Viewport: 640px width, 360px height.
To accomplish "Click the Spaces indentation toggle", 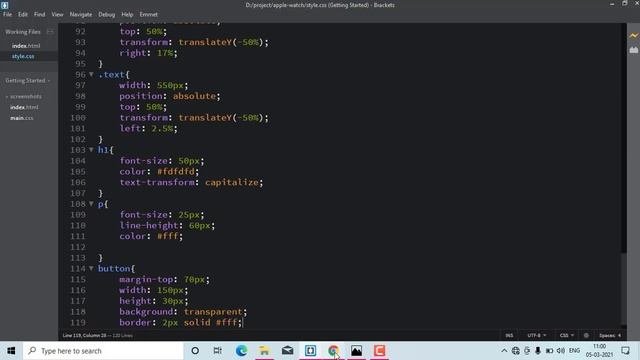I will click(x=607, y=336).
